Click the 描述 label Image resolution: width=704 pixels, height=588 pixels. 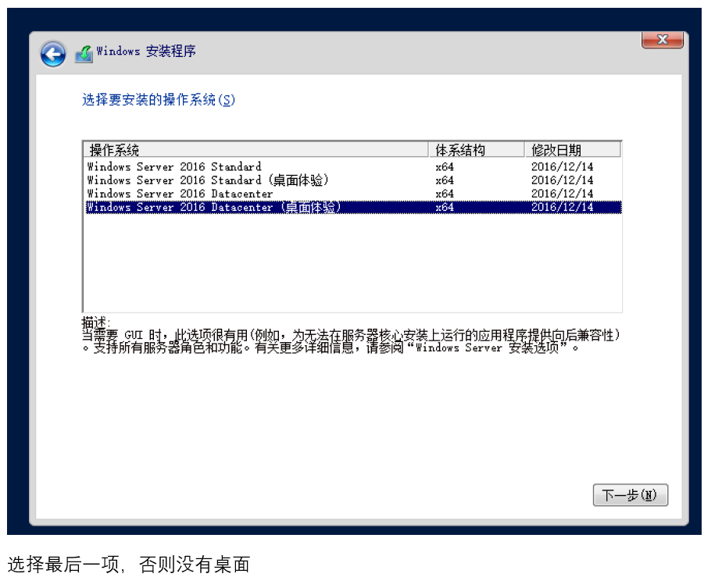95,322
